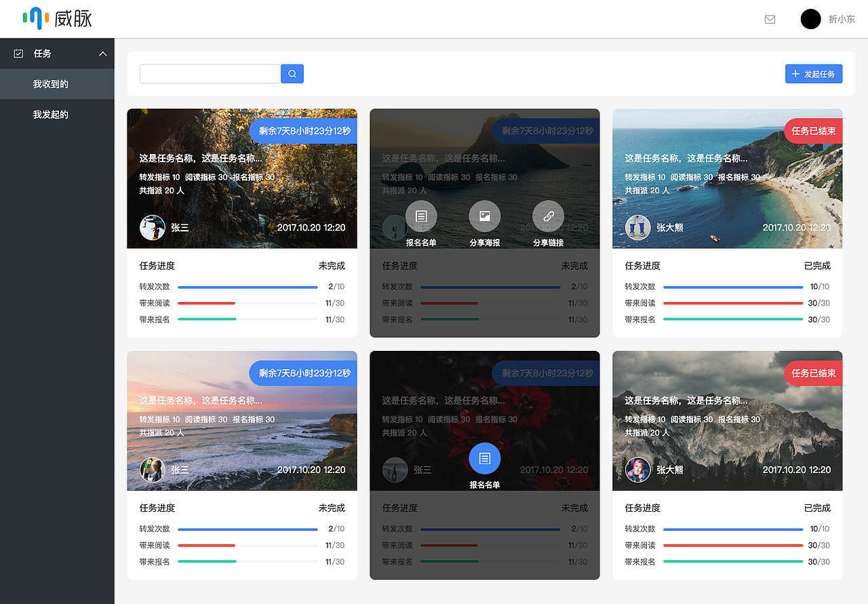
Task: Open the mail envelope icon in header
Action: pyautogui.click(x=770, y=19)
